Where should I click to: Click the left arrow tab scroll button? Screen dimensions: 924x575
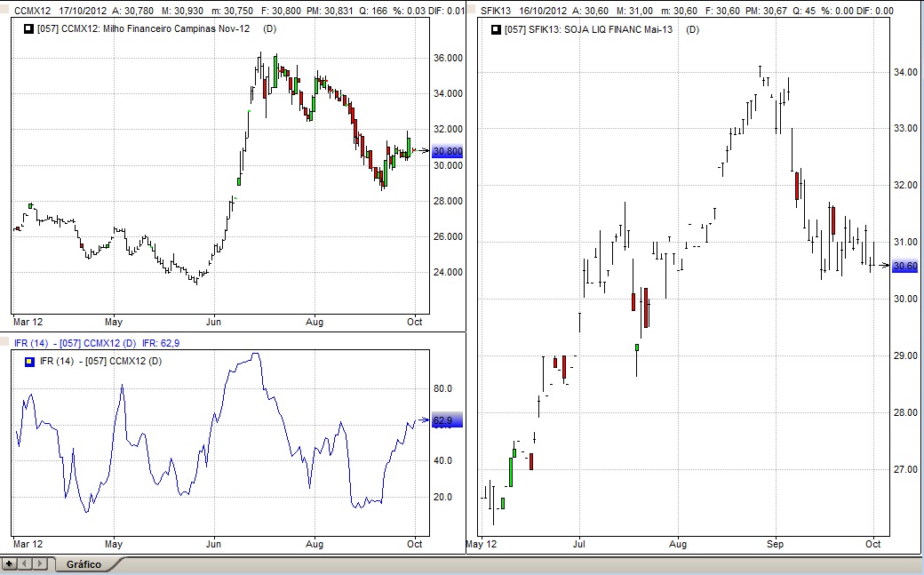pyautogui.click(x=24, y=563)
